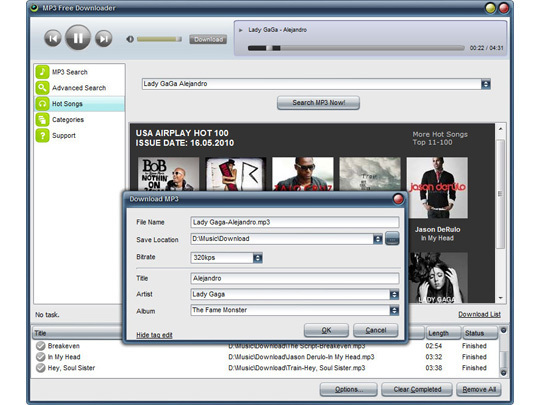
Task: Open Advanced Search from the sidebar
Action: point(80,88)
